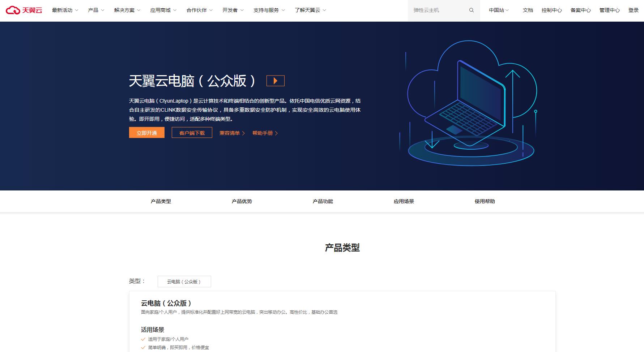Viewport: 644px width, 352px height.
Task: Open 备案中心 page
Action: tap(581, 10)
